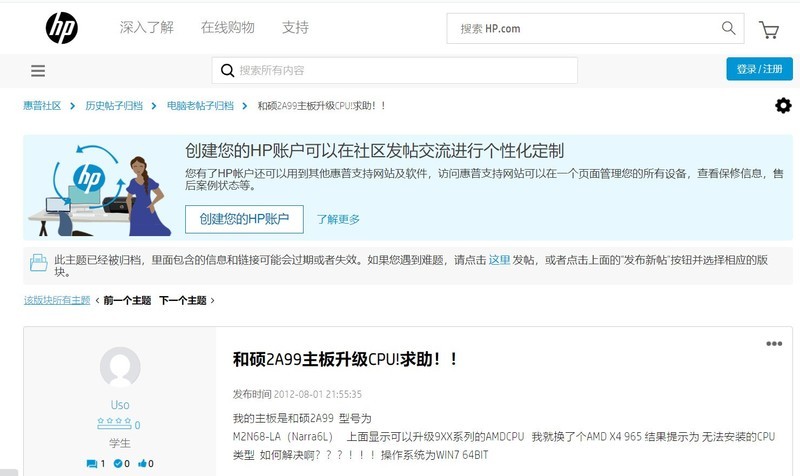Click the banner heading 创建您的HP账户可以在社区发帖
Screen dimensions: 800x476
click(x=374, y=151)
